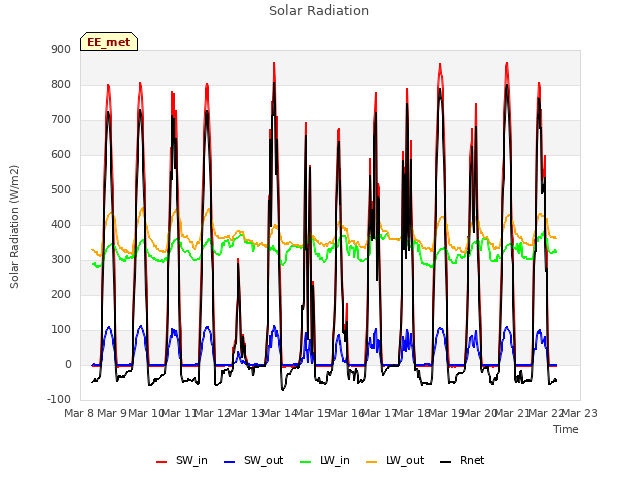Toggle the SW_in legend entry
Viewport: 640px width, 480px height.
click(182, 460)
